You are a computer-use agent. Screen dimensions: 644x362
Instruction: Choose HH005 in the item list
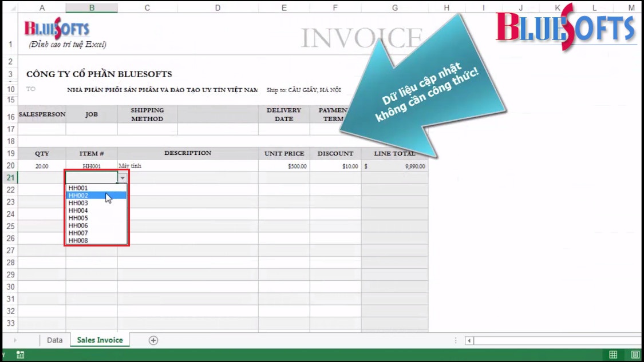pos(78,218)
